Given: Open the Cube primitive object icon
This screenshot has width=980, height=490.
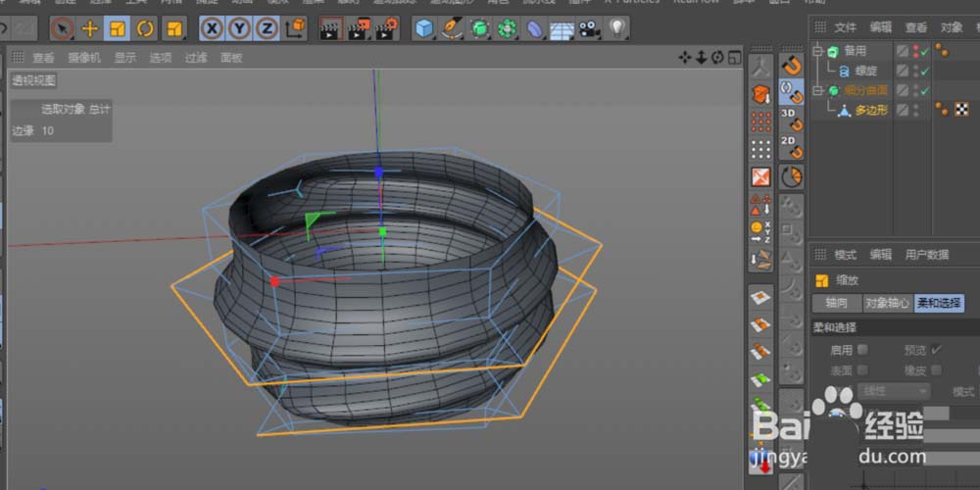Looking at the screenshot, I should pos(423,28).
